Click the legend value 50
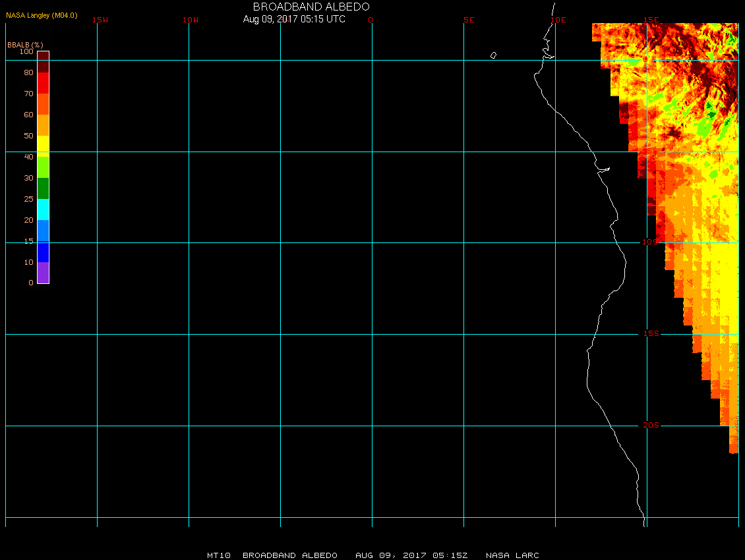The image size is (745, 560). pyautogui.click(x=29, y=136)
